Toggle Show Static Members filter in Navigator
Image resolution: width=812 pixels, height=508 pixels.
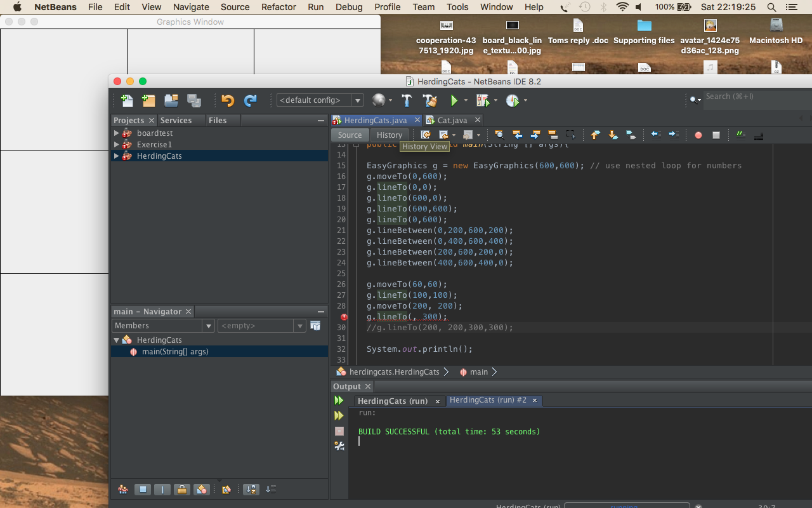(162, 490)
